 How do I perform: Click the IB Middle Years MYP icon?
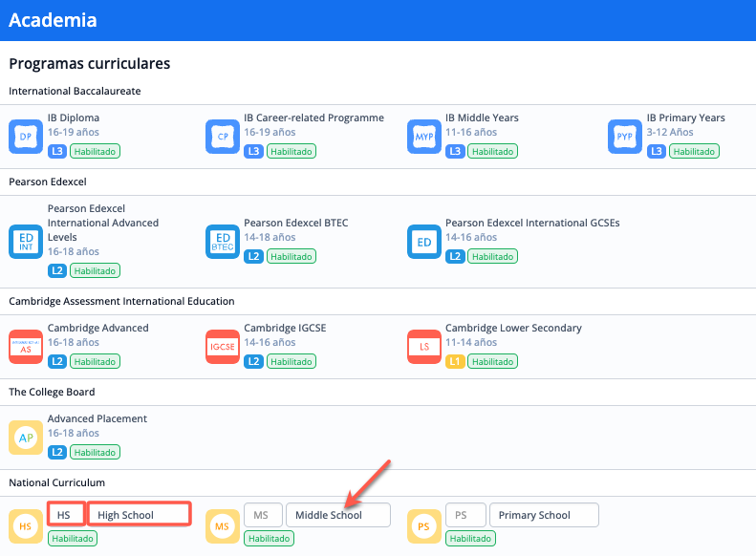424,137
